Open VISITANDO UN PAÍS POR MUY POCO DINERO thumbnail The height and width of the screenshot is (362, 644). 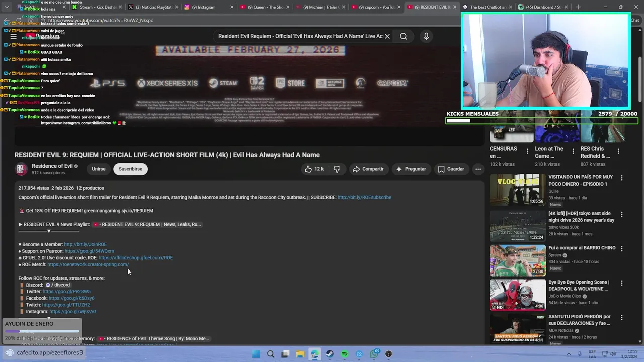(518, 191)
